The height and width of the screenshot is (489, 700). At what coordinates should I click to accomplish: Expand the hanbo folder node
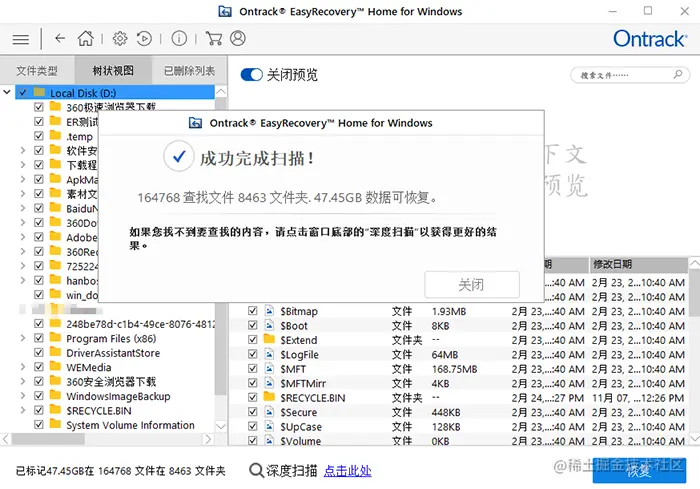(x=23, y=280)
